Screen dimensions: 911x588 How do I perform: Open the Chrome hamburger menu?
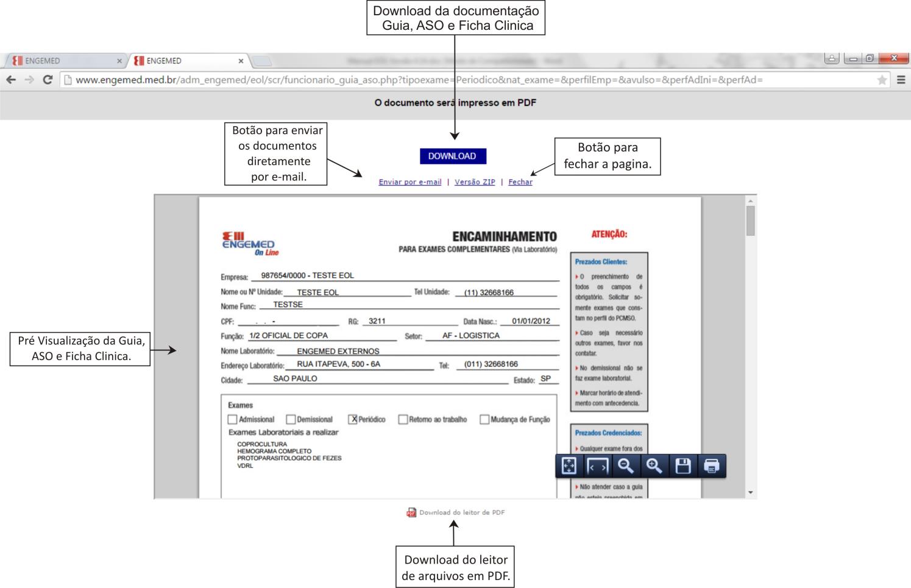pos(901,80)
